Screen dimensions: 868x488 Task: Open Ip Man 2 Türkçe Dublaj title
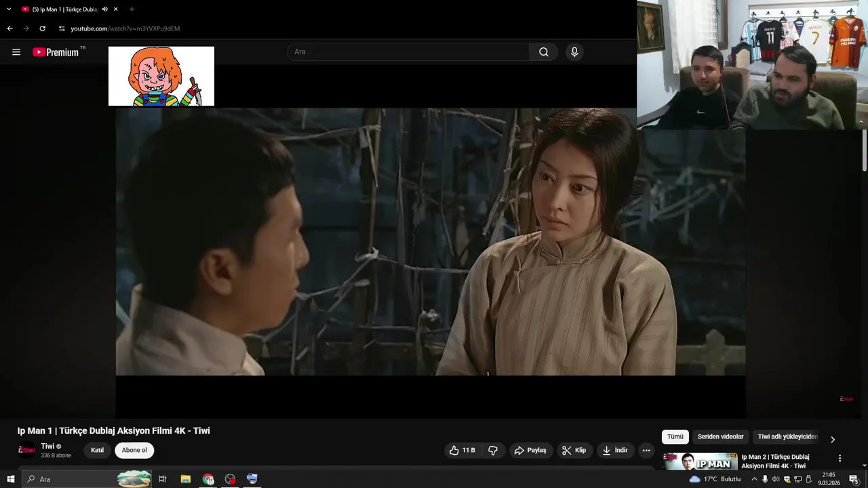pyautogui.click(x=775, y=461)
